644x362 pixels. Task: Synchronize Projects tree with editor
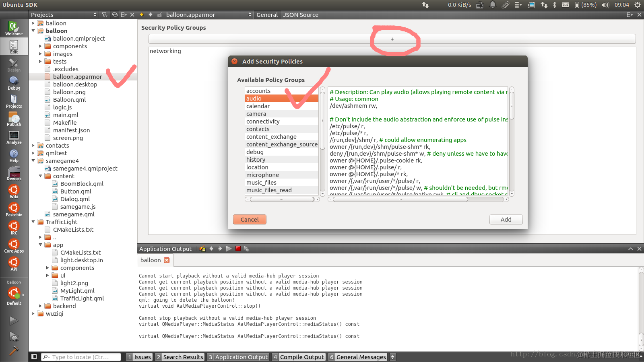(x=115, y=15)
